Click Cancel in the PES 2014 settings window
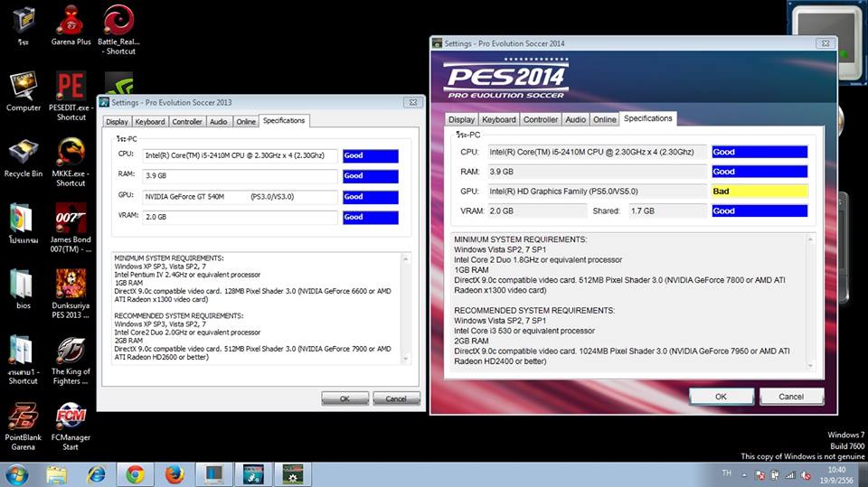Image resolution: width=868 pixels, height=487 pixels. [791, 397]
